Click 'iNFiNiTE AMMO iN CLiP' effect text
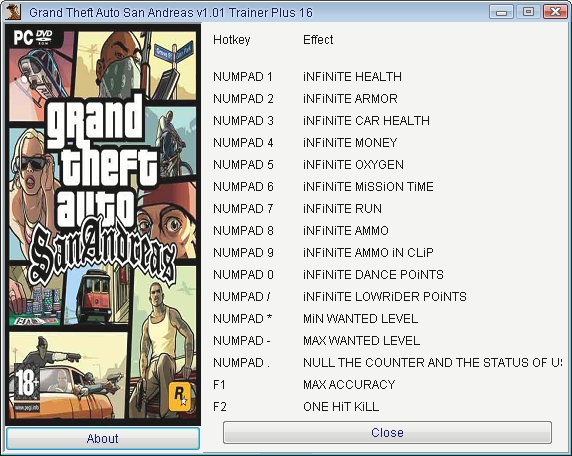The image size is (572, 456). tap(368, 252)
